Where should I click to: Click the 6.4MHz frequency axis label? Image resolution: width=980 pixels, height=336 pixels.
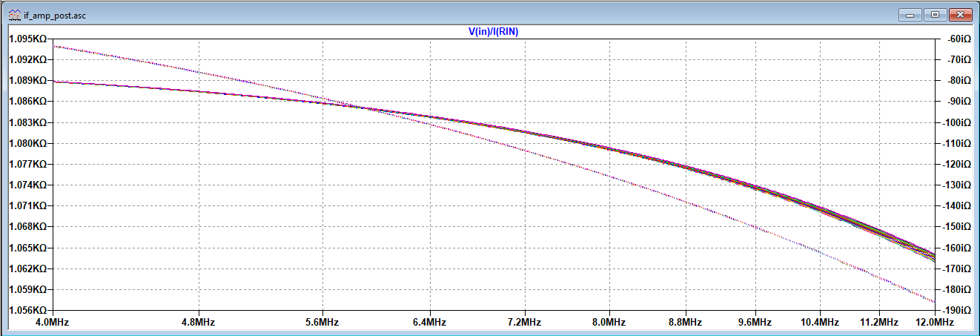(429, 323)
